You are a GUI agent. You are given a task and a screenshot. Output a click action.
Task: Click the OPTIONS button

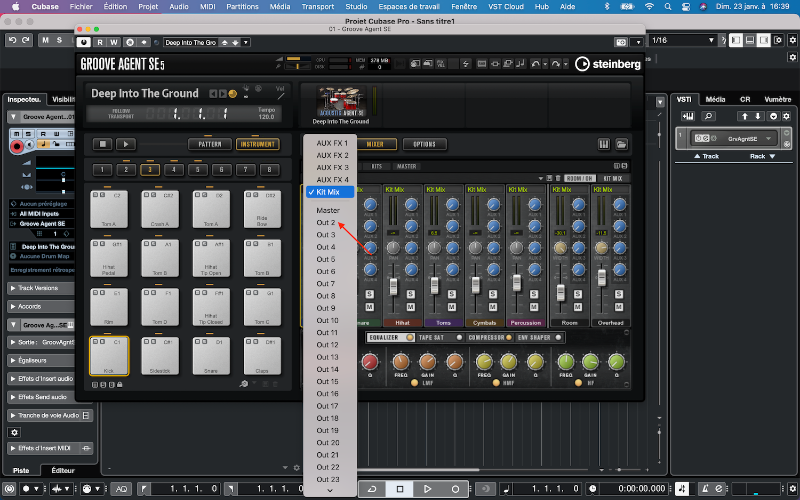(424, 144)
